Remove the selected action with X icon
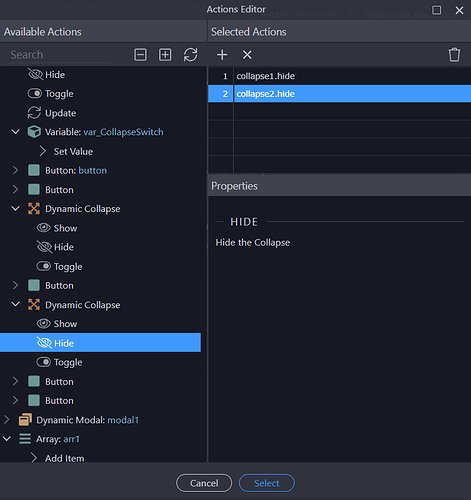 [247, 55]
